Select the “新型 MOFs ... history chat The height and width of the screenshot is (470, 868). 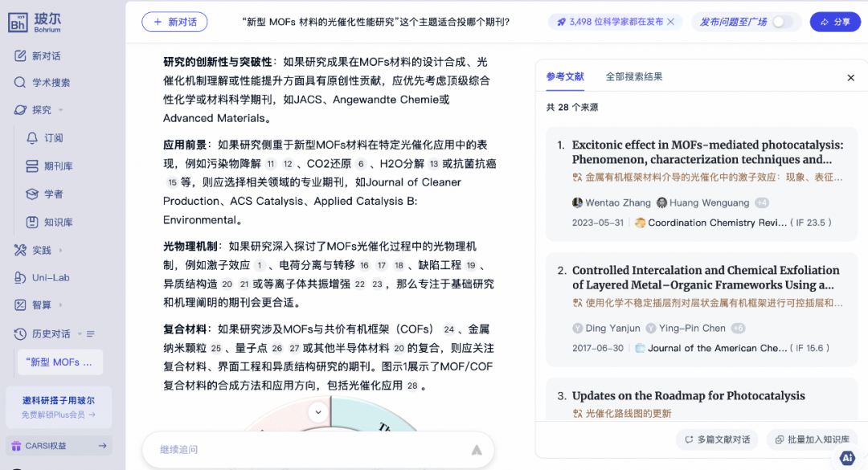coord(59,362)
